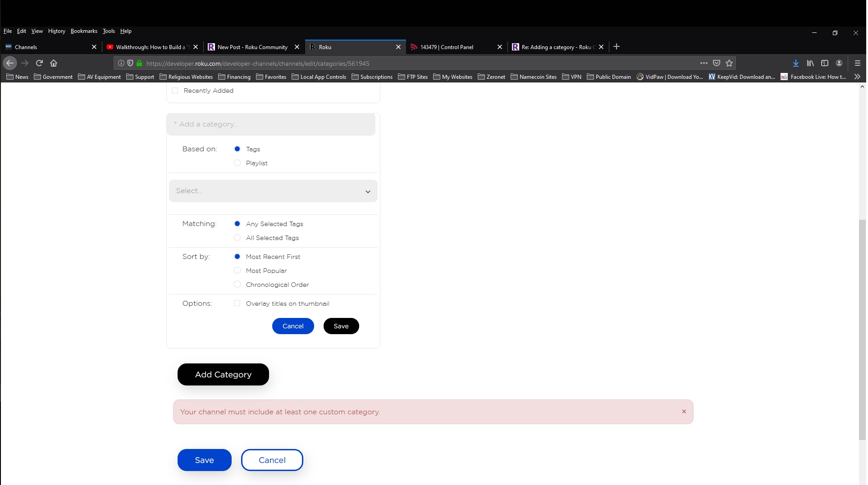Open the KeepVid bookmark
868x485 pixels.
[742, 77]
